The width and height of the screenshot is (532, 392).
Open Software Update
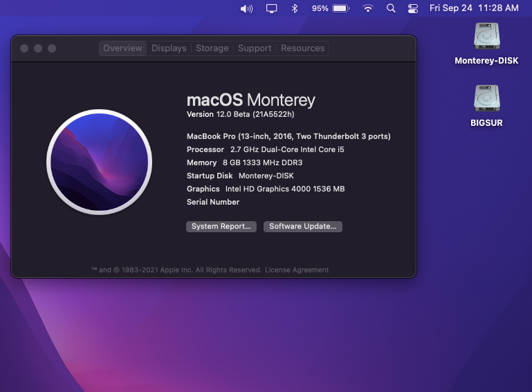coord(302,227)
